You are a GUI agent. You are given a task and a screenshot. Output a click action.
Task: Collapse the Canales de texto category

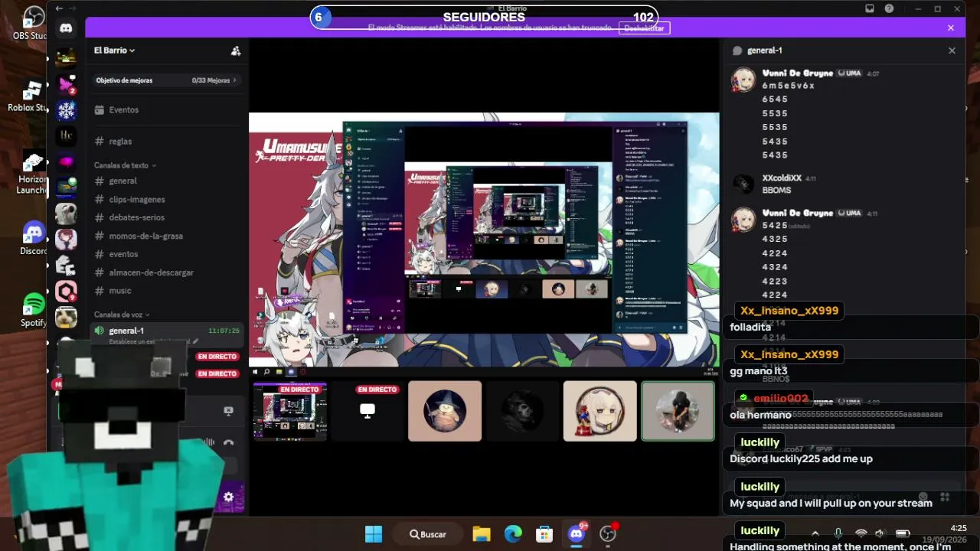tap(125, 165)
